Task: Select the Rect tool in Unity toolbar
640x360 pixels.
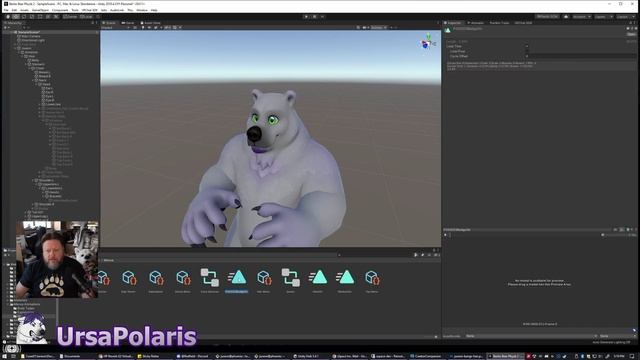Action: pos(40,17)
